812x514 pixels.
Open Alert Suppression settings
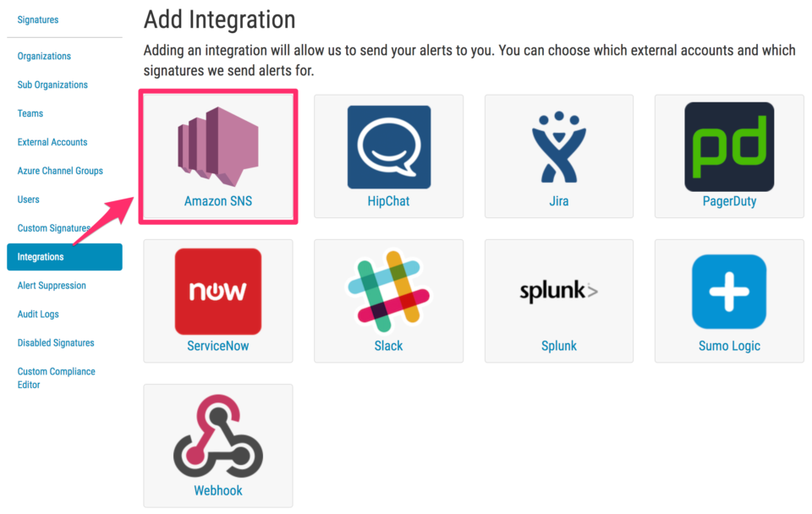click(52, 286)
